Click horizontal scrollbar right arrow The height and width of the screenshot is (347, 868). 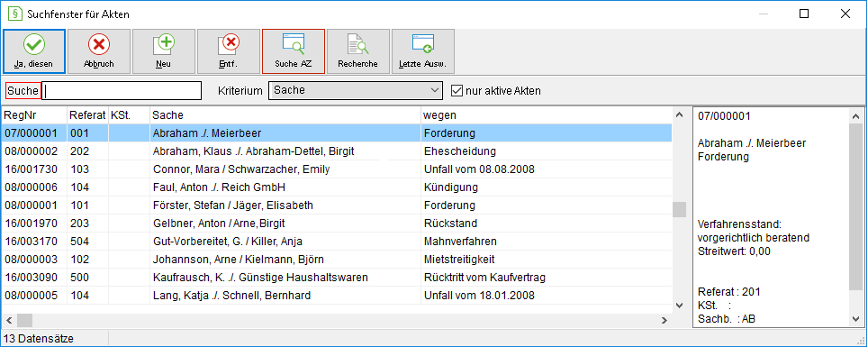(x=665, y=320)
